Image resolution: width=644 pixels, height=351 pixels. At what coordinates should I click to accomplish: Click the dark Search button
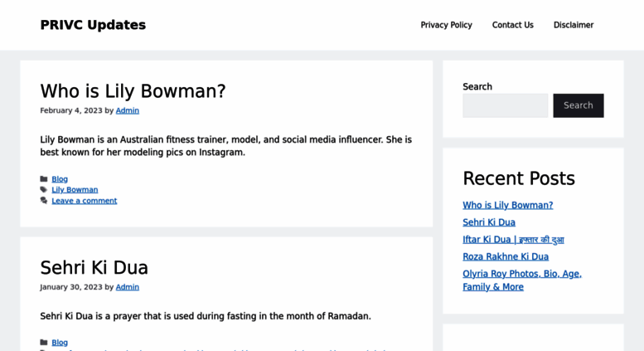pos(579,105)
